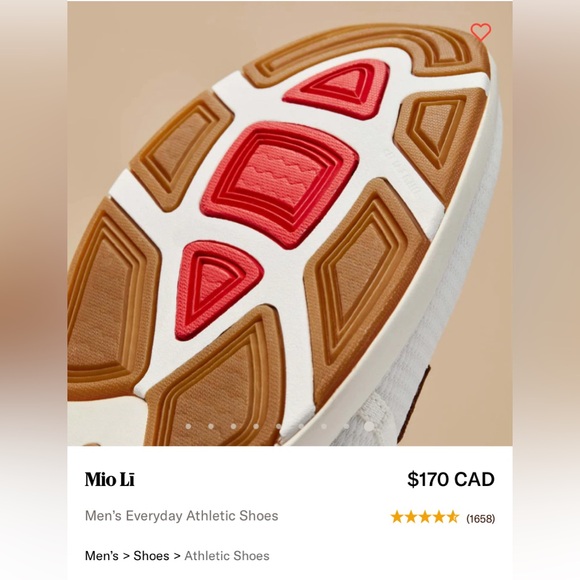Select the second image carousel dot
Image resolution: width=580 pixels, height=580 pixels.
[211, 426]
